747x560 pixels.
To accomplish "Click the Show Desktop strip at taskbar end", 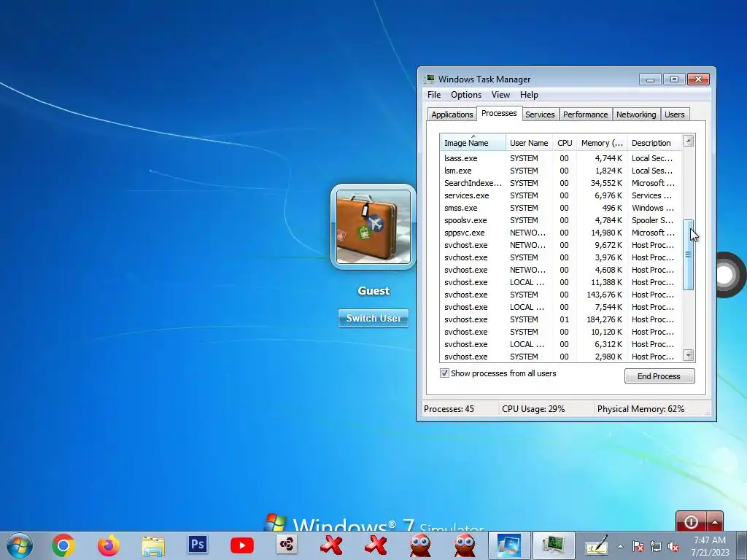I will (x=743, y=545).
